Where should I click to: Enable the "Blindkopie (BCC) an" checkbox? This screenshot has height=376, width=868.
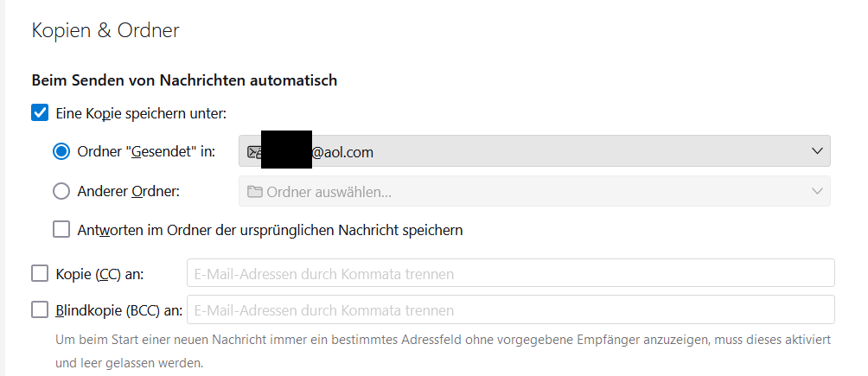point(40,309)
